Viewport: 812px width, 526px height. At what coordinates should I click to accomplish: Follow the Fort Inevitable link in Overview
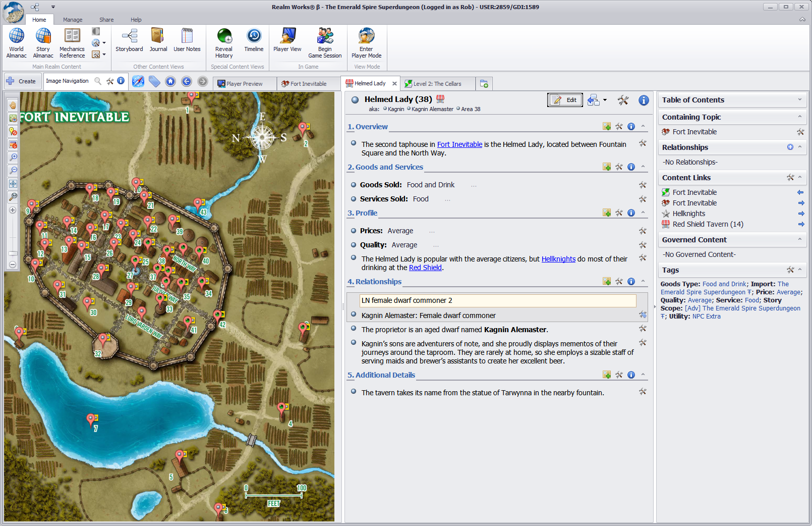click(x=459, y=144)
